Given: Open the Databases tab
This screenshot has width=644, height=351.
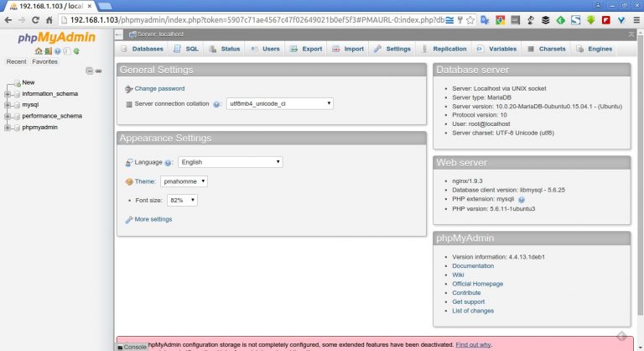Looking at the screenshot, I should pos(143,49).
